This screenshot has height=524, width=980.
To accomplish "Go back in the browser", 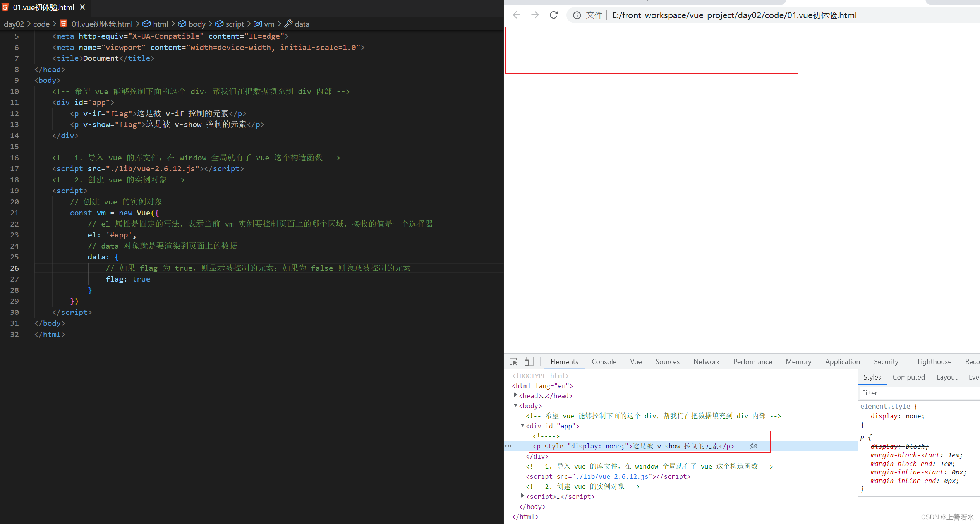I will pos(516,15).
